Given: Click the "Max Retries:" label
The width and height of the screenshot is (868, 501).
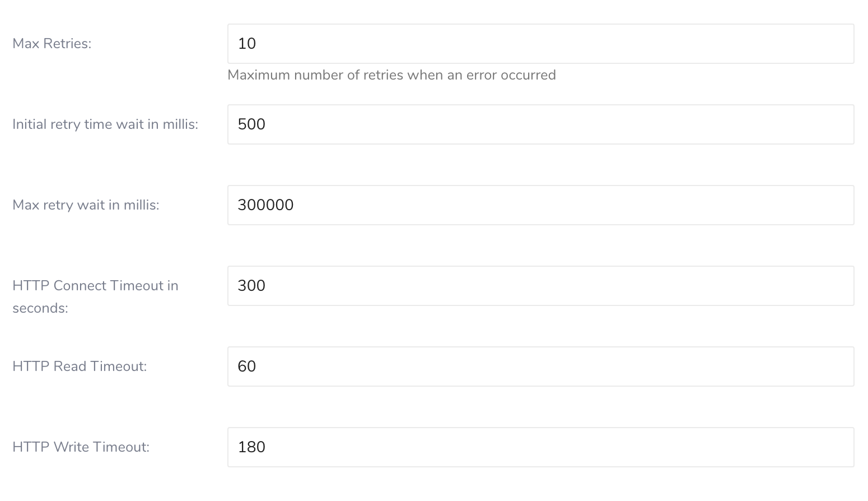Looking at the screenshot, I should 52,44.
